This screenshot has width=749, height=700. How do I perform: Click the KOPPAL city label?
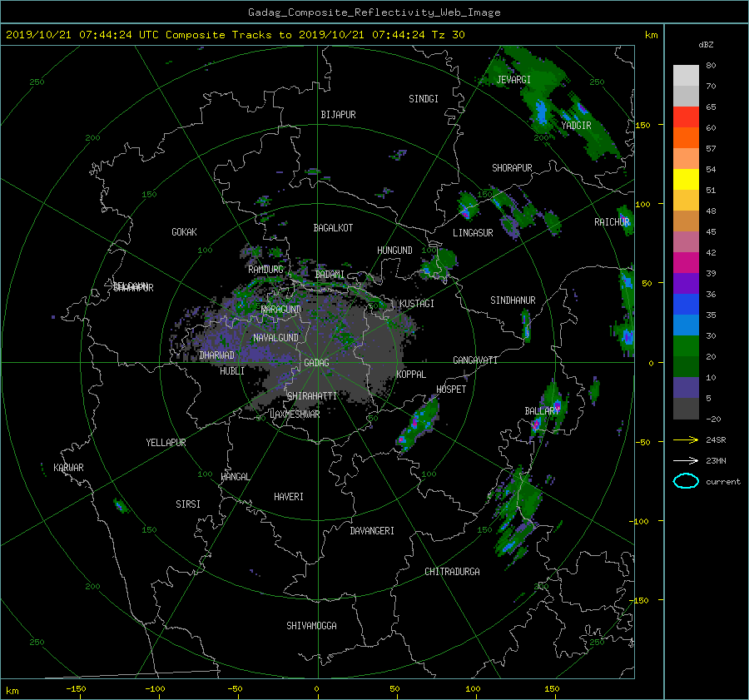pyautogui.click(x=411, y=375)
